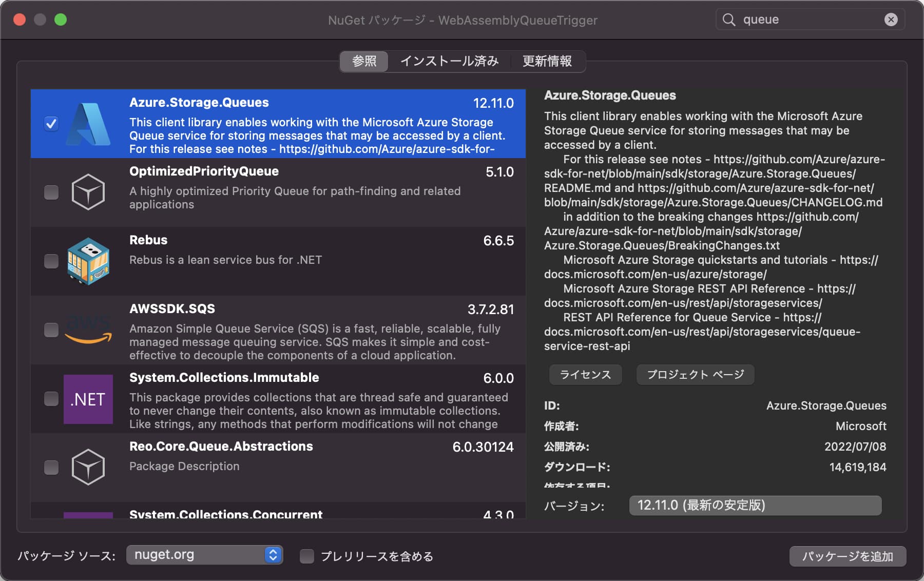Click the green fullscreen window button
The width and height of the screenshot is (924, 581).
coord(61,20)
